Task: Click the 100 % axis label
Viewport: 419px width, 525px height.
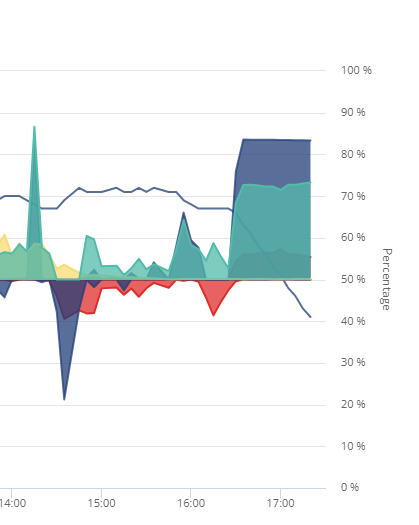Action: tap(356, 70)
